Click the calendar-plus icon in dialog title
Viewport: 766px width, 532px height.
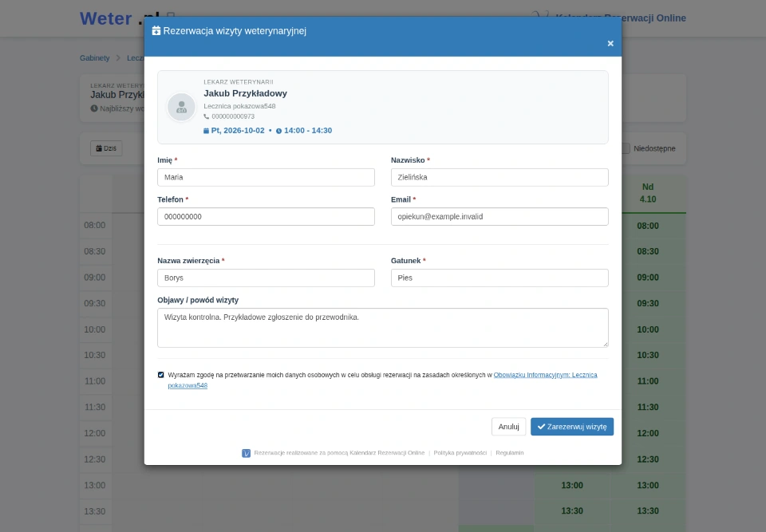(156, 31)
